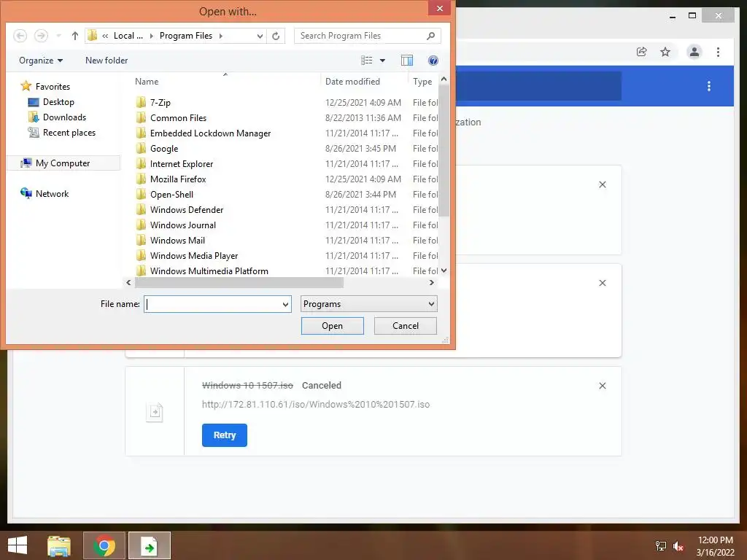The image size is (747, 560).
Task: Click Local in the address path
Action: (128, 36)
